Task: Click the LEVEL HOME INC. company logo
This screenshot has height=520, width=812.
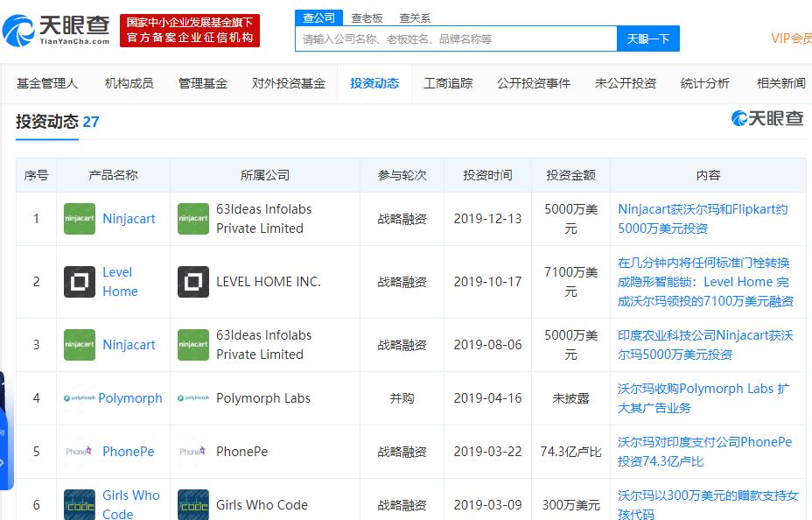Action: click(193, 282)
